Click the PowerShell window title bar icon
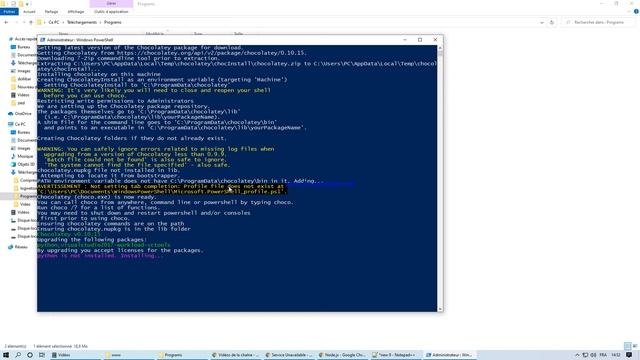Screen dimensions: 640x360 (x=42, y=40)
